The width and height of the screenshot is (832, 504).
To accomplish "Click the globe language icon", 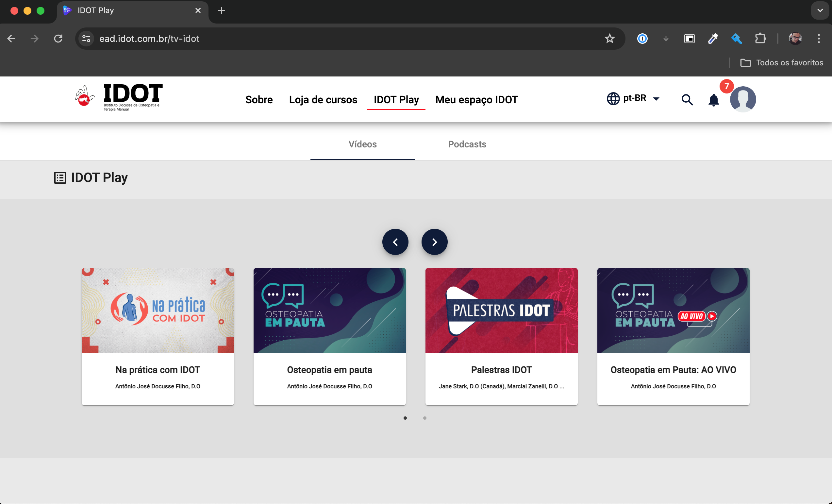I will pyautogui.click(x=613, y=99).
